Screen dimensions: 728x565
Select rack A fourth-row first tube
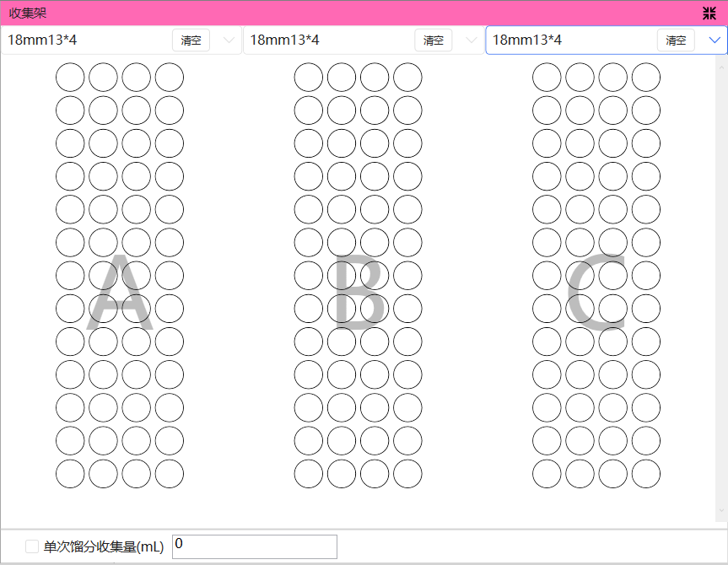tap(70, 176)
